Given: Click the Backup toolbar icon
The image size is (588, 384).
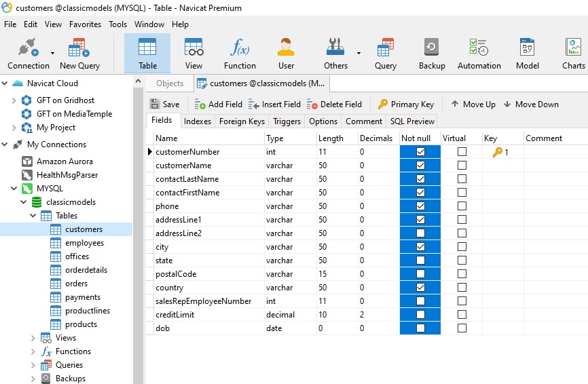Looking at the screenshot, I should [432, 54].
